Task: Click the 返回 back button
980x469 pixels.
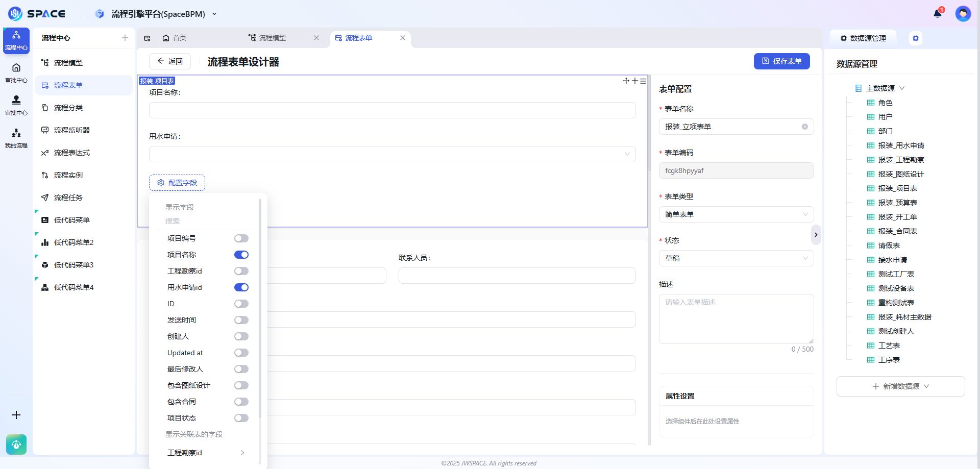Action: (170, 61)
